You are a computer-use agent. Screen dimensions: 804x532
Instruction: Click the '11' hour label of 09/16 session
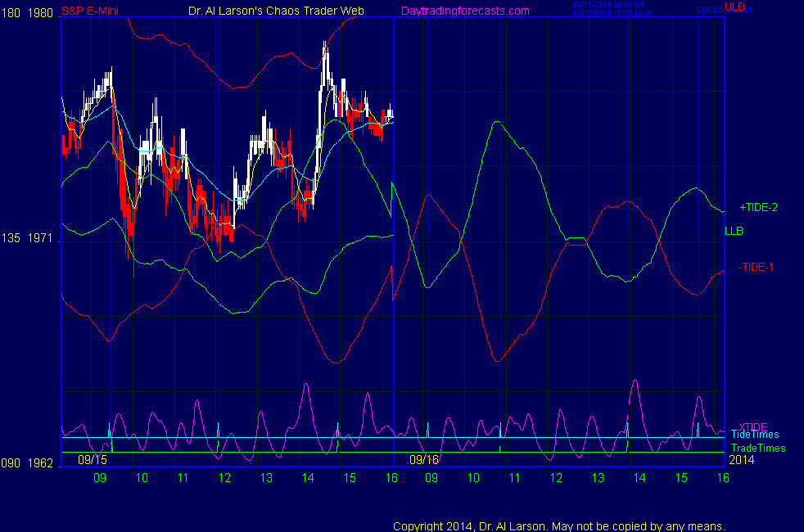click(514, 478)
